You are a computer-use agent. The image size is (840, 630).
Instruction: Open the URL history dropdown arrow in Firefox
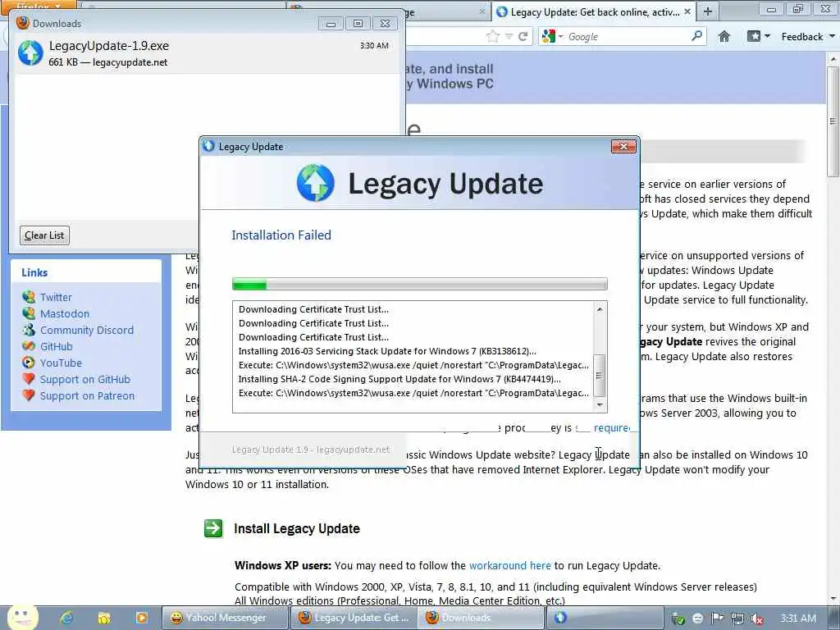[x=509, y=36]
